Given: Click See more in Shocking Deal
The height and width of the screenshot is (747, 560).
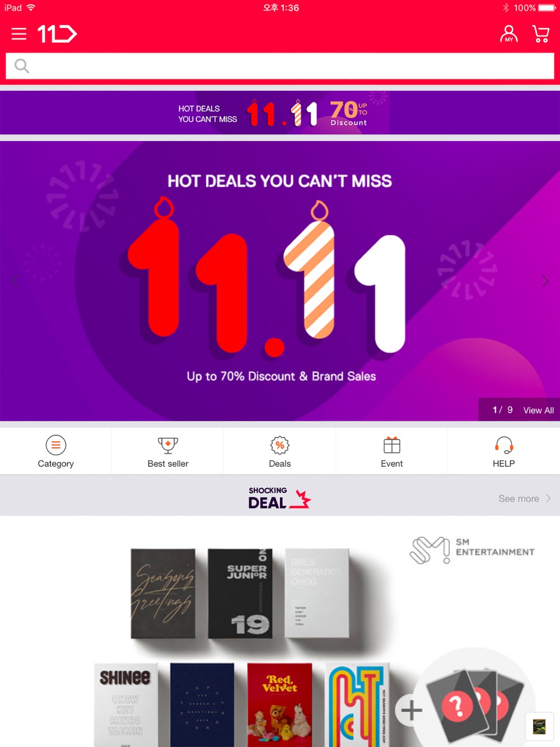Looking at the screenshot, I should pyautogui.click(x=525, y=498).
